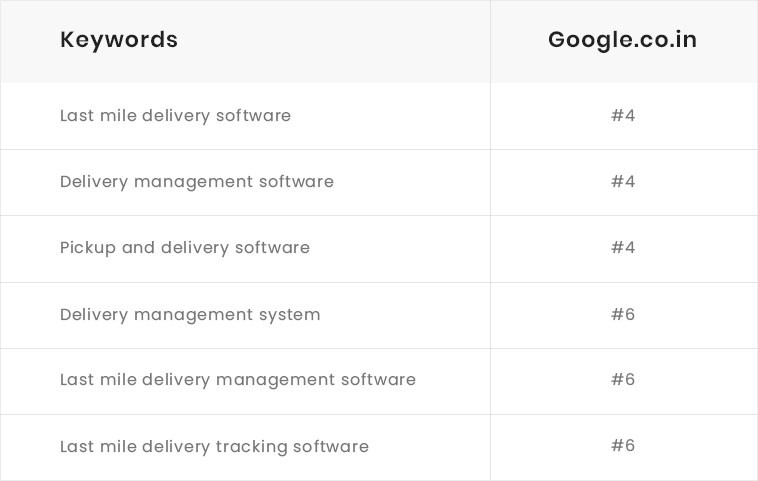Click the word 'tracking' in the last row
This screenshot has width=758, height=481.
pos(255,447)
